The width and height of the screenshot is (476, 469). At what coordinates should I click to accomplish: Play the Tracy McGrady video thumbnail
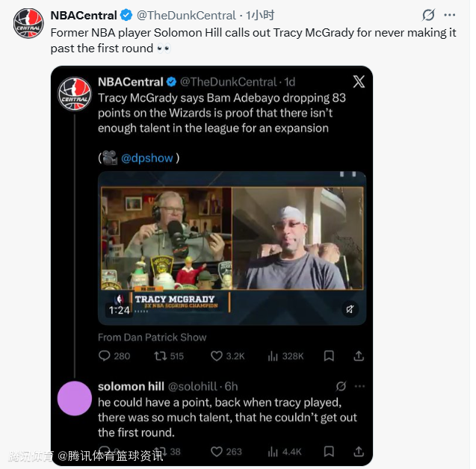pyautogui.click(x=232, y=246)
